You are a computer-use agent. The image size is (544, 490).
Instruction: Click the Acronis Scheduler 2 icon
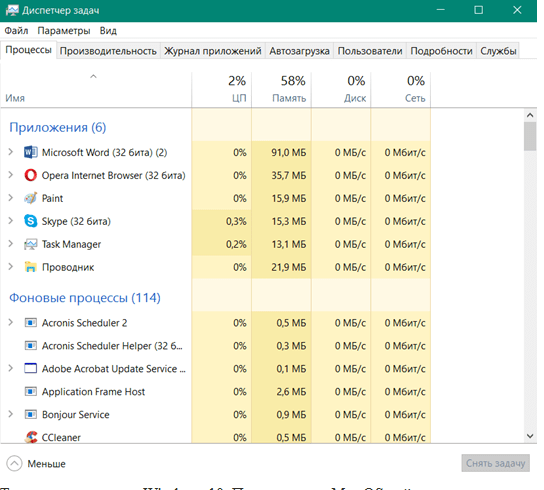(31, 323)
